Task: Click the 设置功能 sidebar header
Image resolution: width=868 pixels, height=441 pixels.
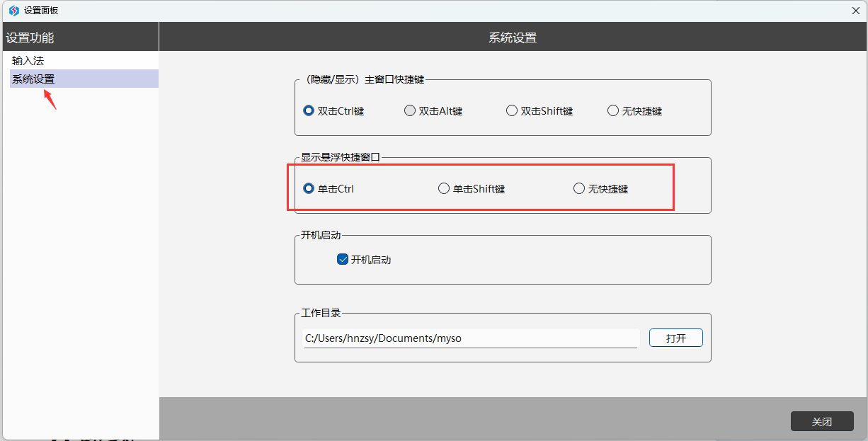Action: 30,38
